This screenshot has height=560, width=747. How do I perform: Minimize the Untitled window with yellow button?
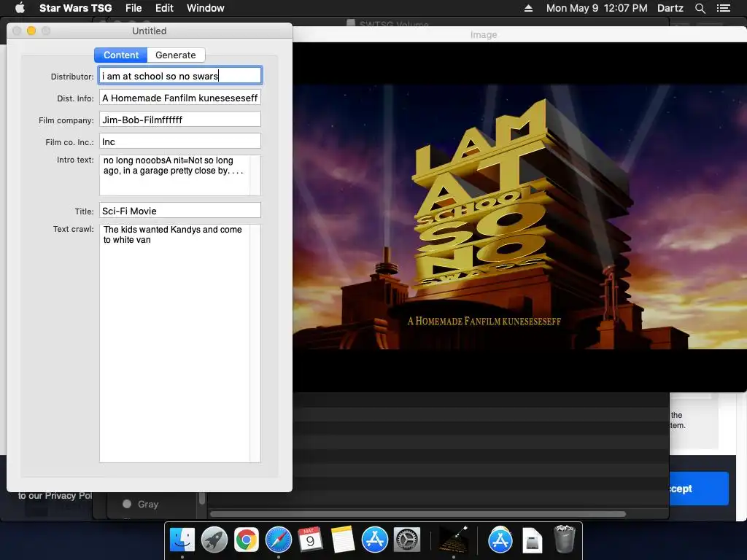[x=31, y=31]
